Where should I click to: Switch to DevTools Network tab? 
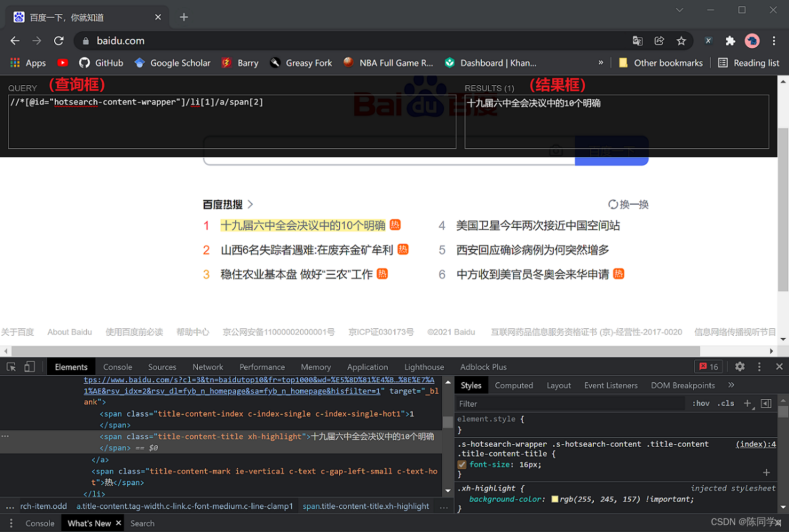coord(208,367)
